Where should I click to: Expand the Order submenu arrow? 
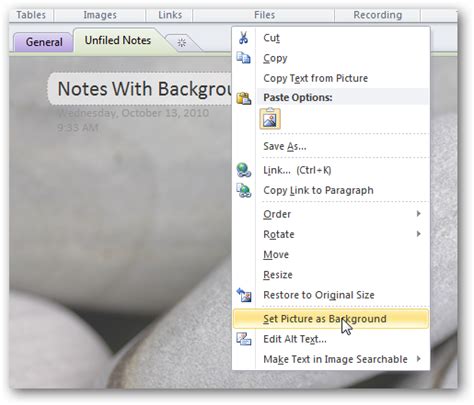(419, 214)
